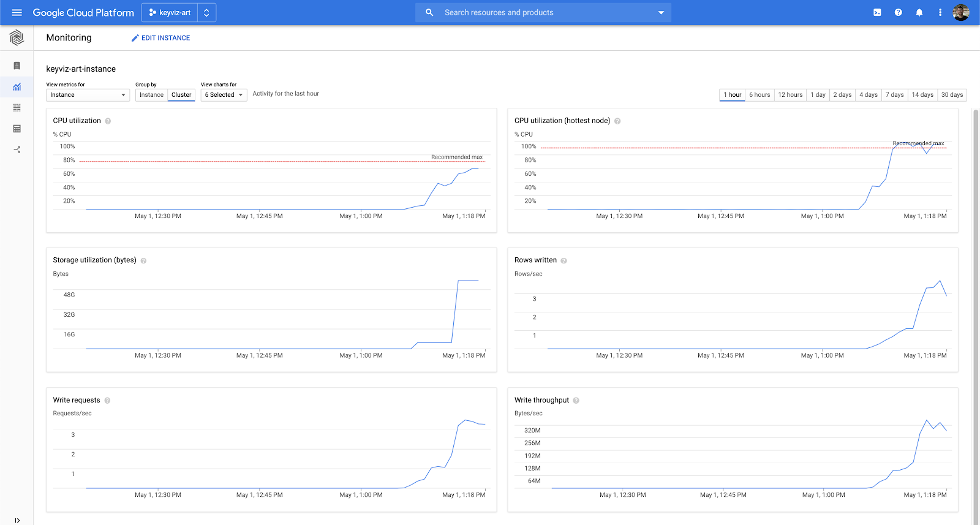This screenshot has height=525, width=980.
Task: Click the help question mark in header
Action: (898, 12)
